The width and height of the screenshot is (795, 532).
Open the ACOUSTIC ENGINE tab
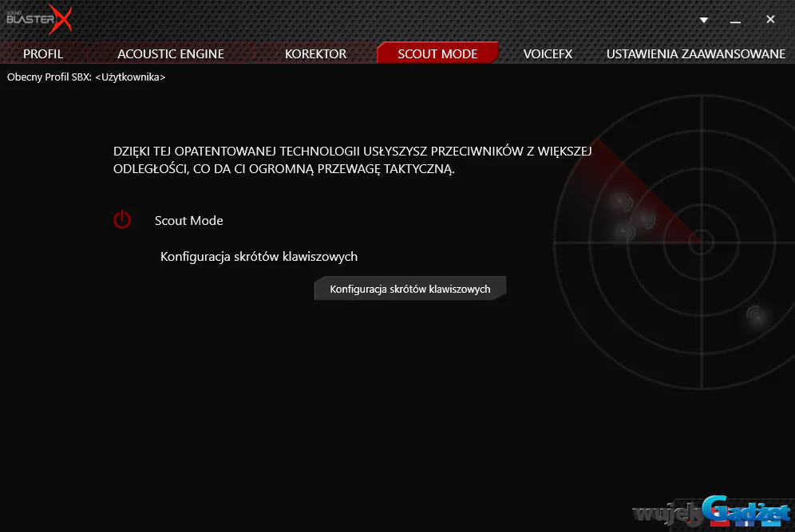point(171,53)
